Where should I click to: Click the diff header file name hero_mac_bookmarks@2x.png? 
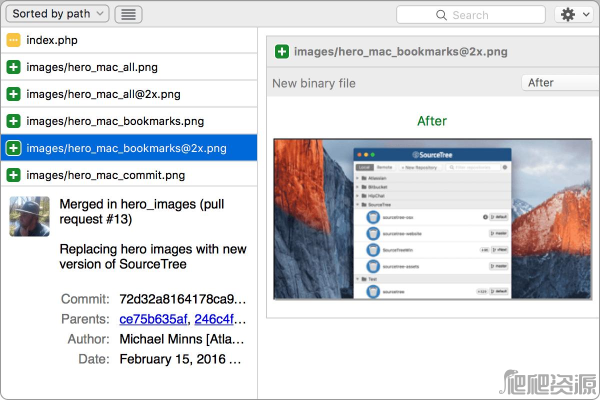[x=401, y=51]
